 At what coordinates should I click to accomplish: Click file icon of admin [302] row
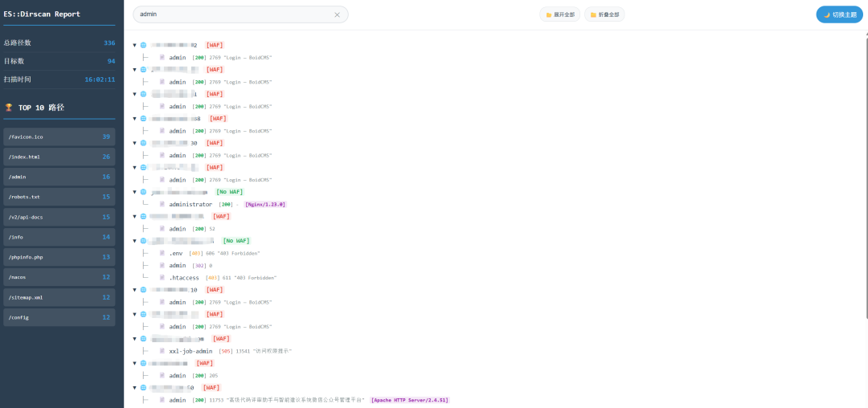[x=162, y=265]
